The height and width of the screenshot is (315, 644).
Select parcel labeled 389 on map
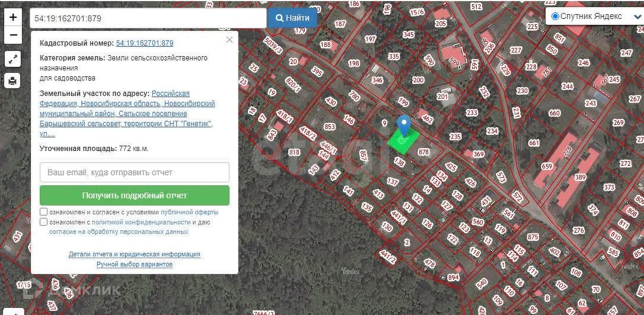581,177
